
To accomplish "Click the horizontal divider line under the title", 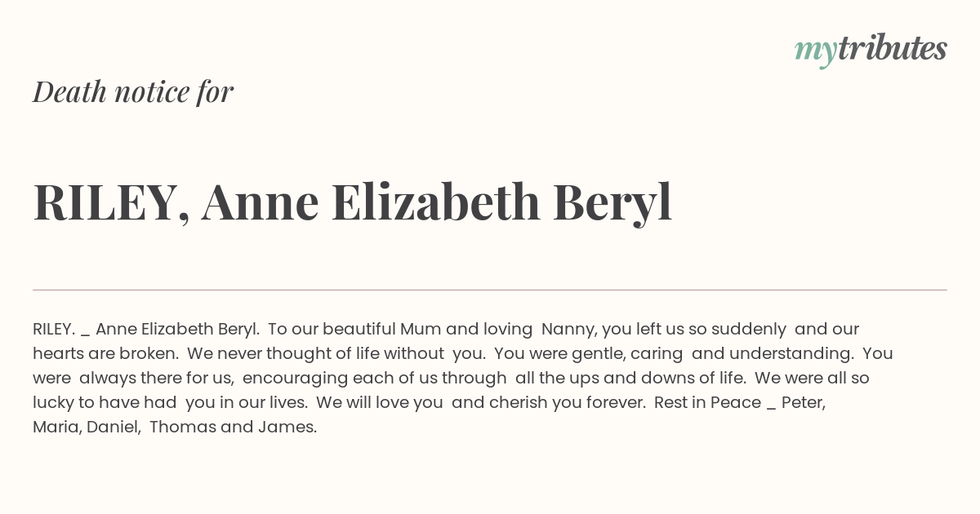I will click(x=490, y=290).
